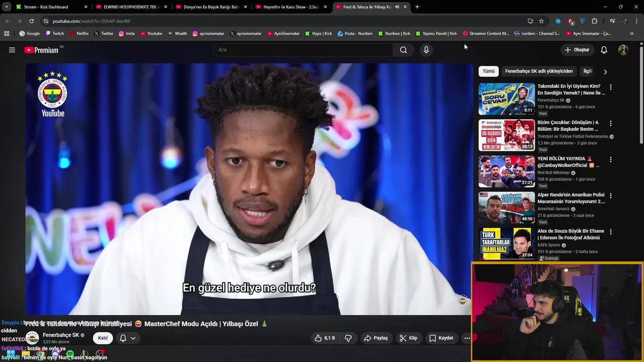Open the Yayıncı Paneli | Kick bookmark
Image resolution: width=644 pixels, height=362 pixels.
coord(436,34)
